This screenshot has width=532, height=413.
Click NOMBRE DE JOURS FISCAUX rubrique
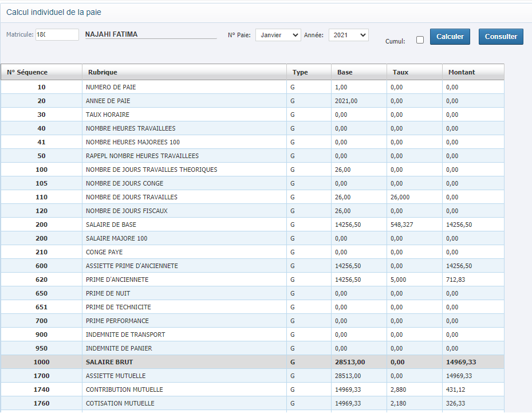point(127,211)
